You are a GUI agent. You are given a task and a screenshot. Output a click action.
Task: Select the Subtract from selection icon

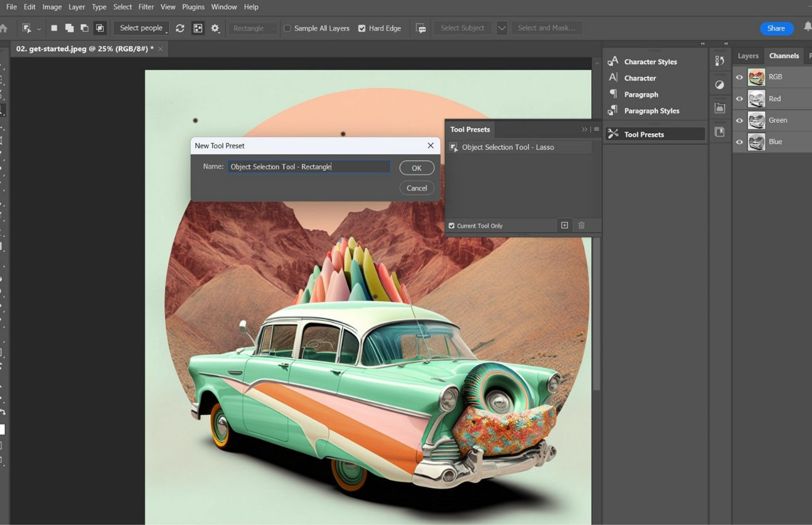click(x=84, y=28)
